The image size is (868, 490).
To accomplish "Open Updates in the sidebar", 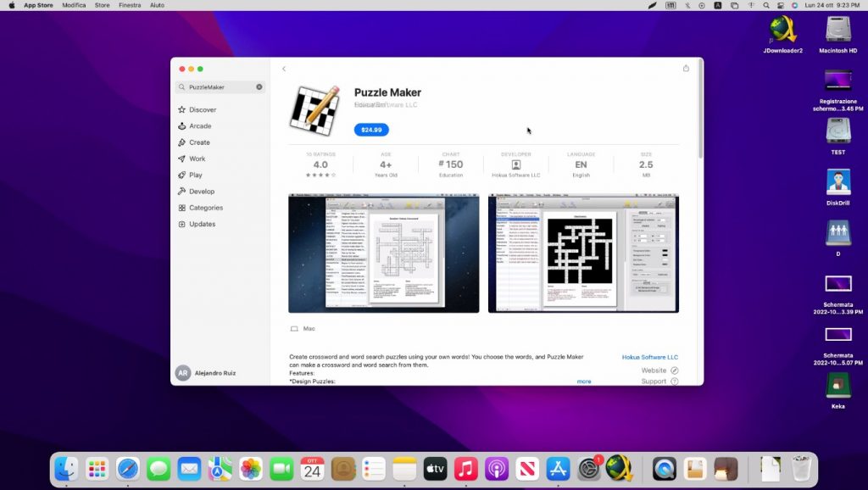I will click(203, 225).
